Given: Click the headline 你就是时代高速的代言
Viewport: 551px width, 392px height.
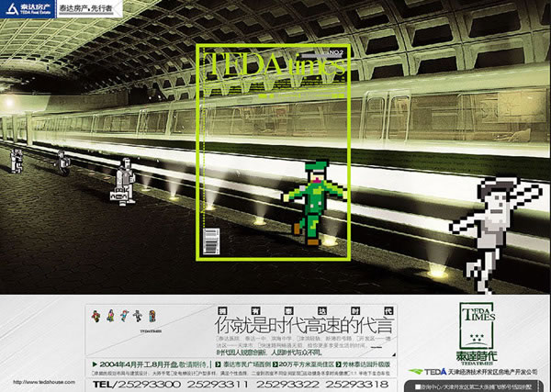Looking at the screenshot, I should pyautogui.click(x=290, y=324).
